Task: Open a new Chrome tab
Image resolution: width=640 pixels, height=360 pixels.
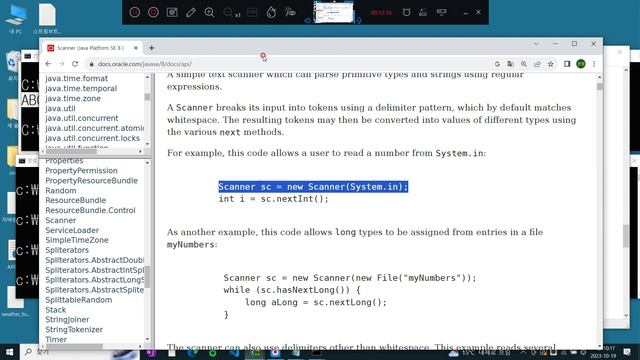Action: tap(151, 48)
